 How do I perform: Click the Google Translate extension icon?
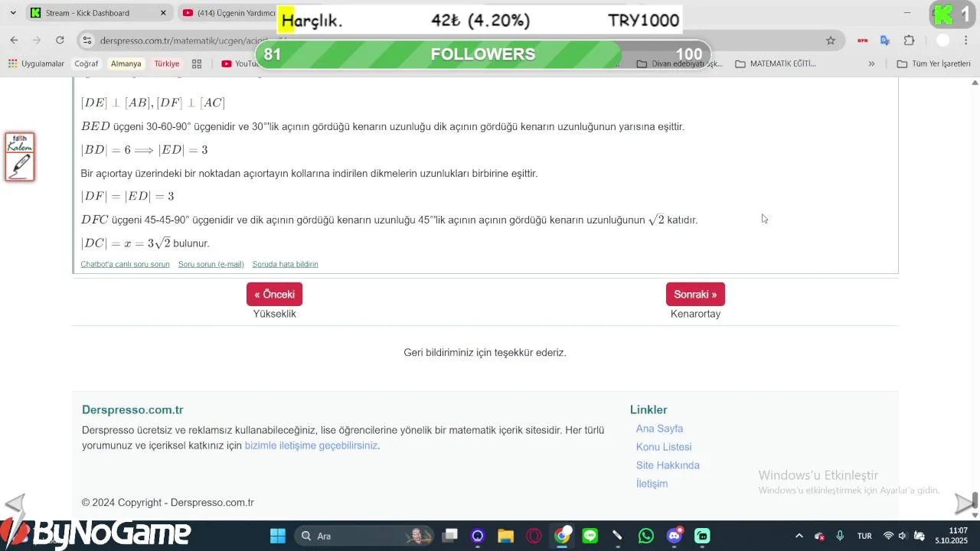point(885,41)
